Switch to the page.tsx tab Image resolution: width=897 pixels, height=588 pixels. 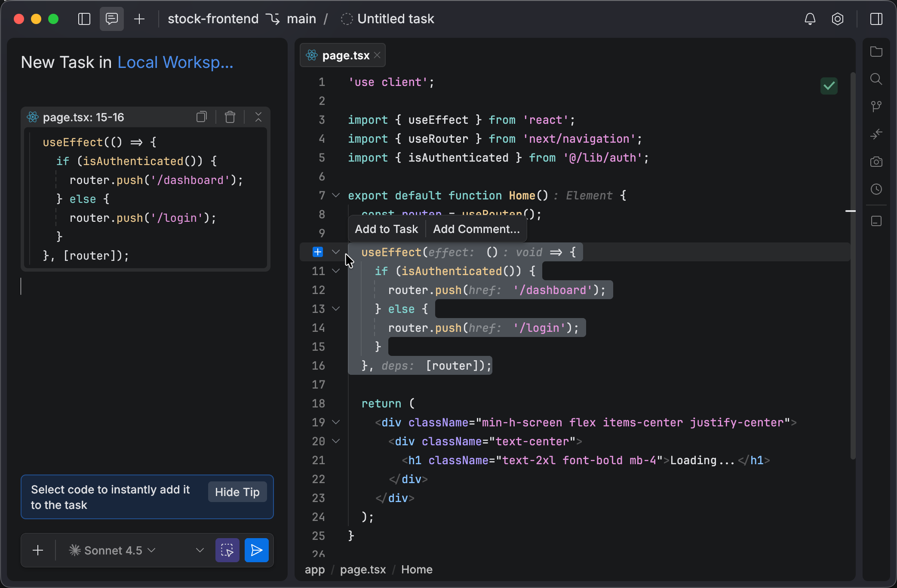pyautogui.click(x=343, y=55)
